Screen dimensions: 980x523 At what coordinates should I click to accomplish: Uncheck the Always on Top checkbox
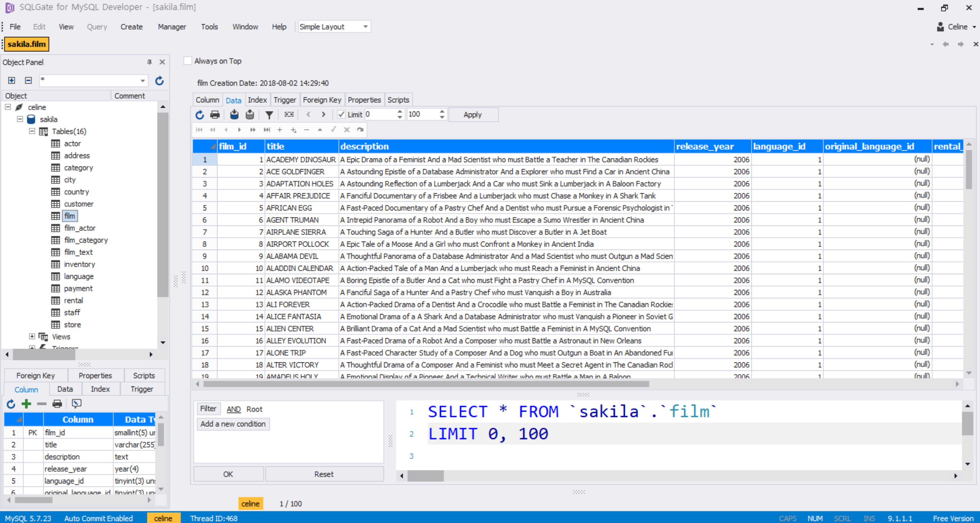click(187, 61)
